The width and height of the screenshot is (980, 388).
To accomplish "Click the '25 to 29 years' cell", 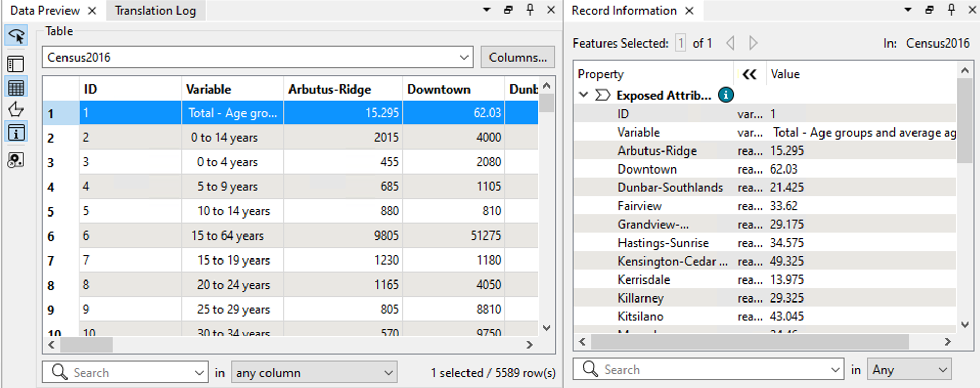I will point(232,309).
